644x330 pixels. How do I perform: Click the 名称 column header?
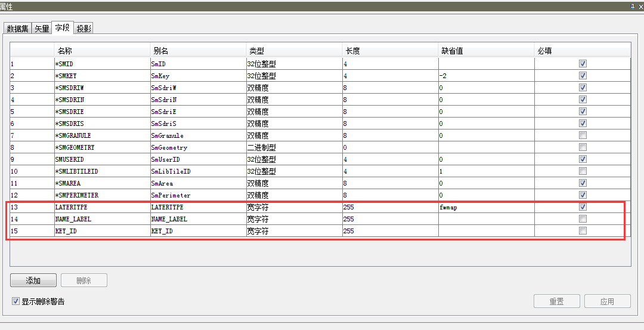click(x=101, y=51)
